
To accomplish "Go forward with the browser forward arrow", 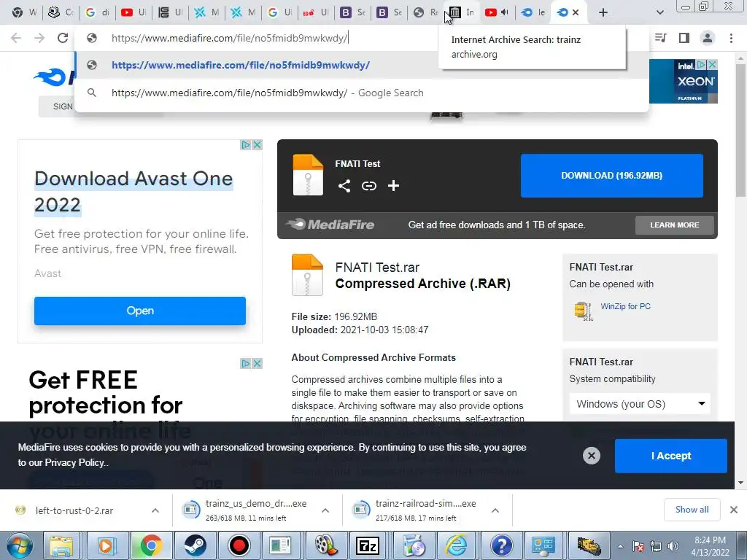I will (39, 38).
